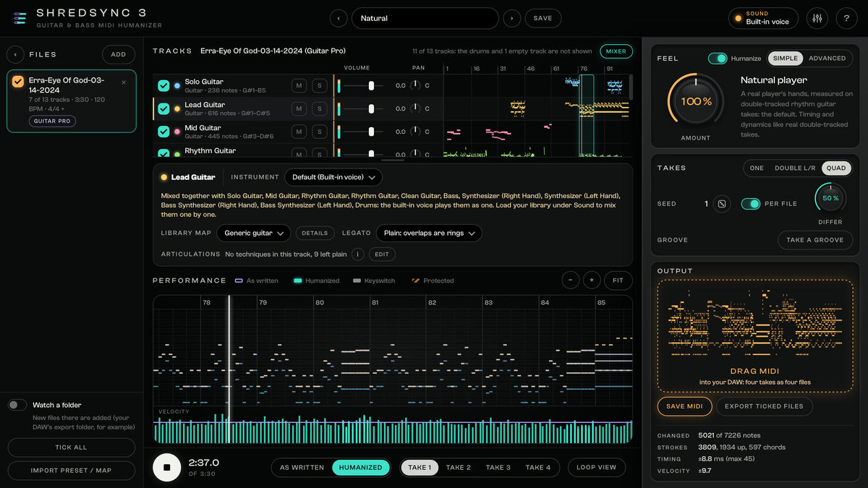The image size is (868, 488).
Task: Go to next preset arrow
Action: point(511,18)
